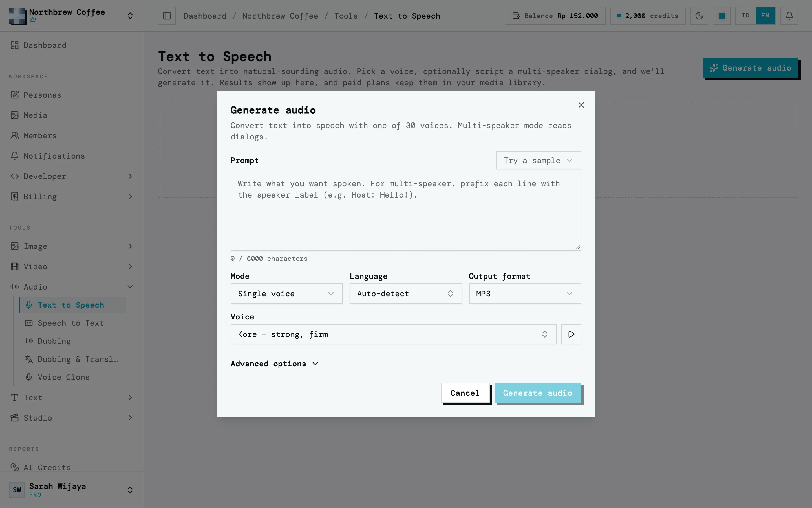Open the Dubbing tool

(72, 341)
